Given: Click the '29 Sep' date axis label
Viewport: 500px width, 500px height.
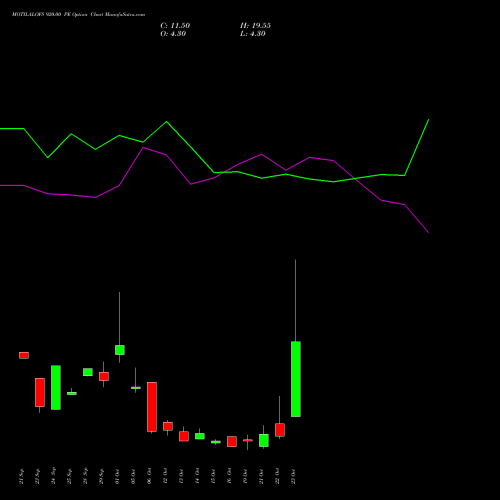Looking at the screenshot, I should 102,476.
